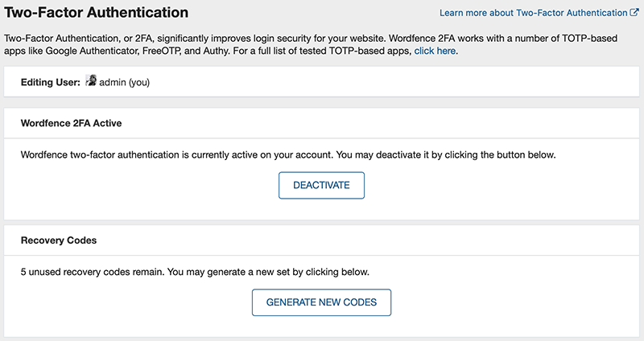Click the generate a new set sentence
644x341 pixels.
coord(268,272)
